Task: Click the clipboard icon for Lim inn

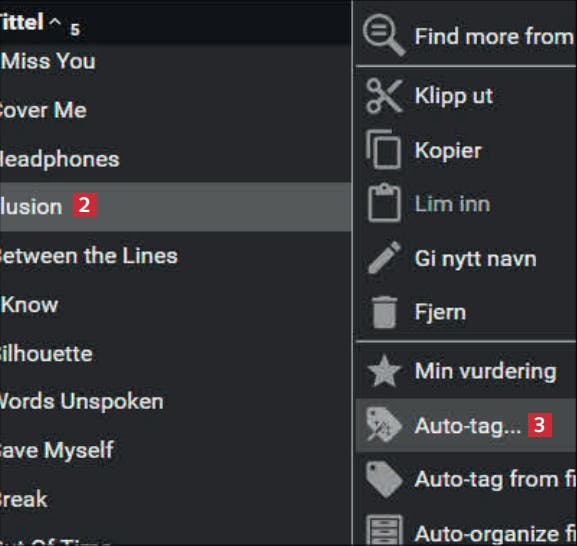Action: [384, 203]
